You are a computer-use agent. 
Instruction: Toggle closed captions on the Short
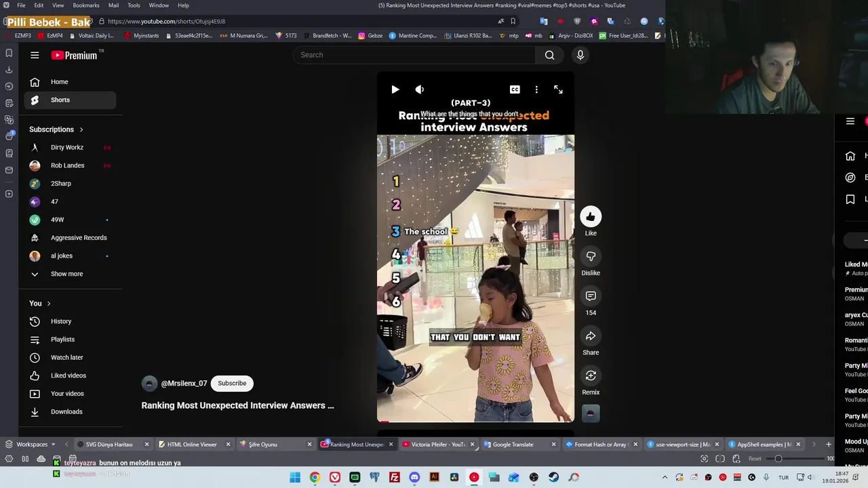pos(515,89)
